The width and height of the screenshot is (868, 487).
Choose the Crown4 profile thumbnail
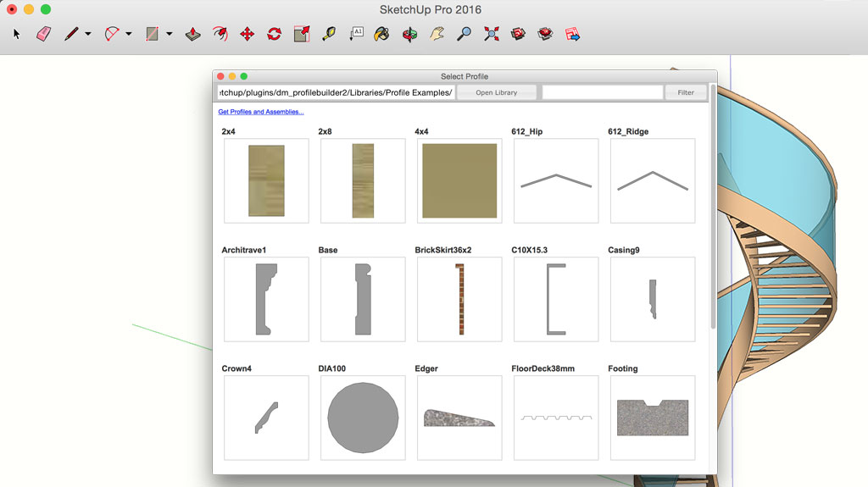(x=266, y=418)
